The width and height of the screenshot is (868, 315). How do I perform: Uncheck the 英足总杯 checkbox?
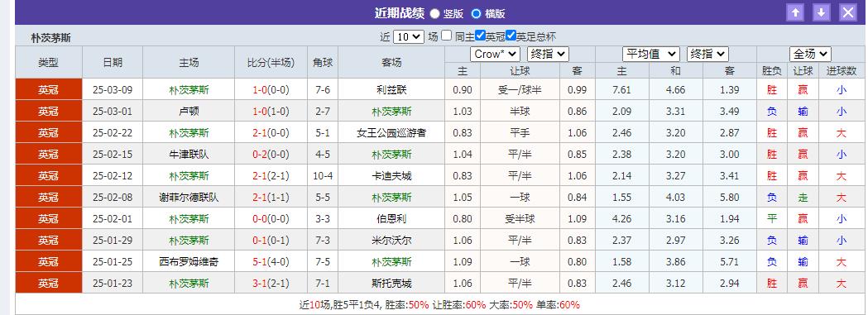point(511,36)
